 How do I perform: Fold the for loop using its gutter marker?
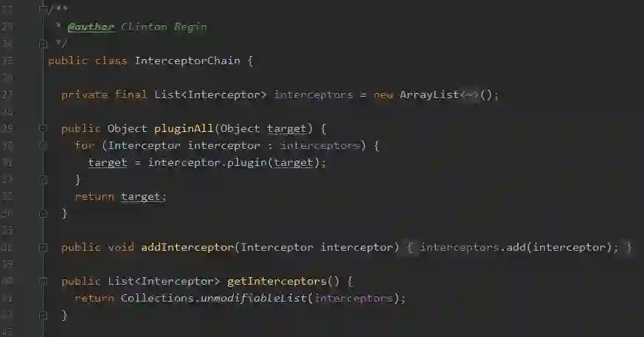43,145
